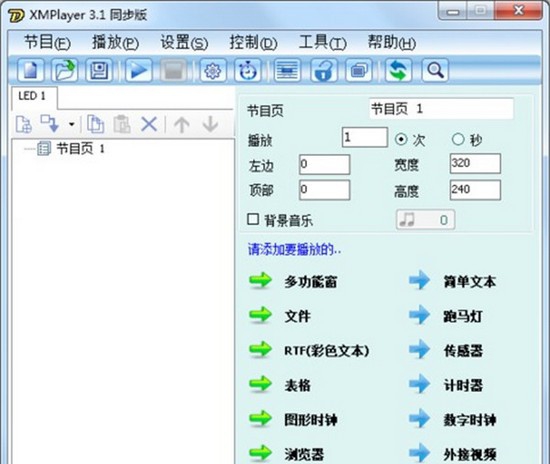Viewport: 550px width, 464px height.
Task: Open the 播放(P) menu
Action: (115, 42)
